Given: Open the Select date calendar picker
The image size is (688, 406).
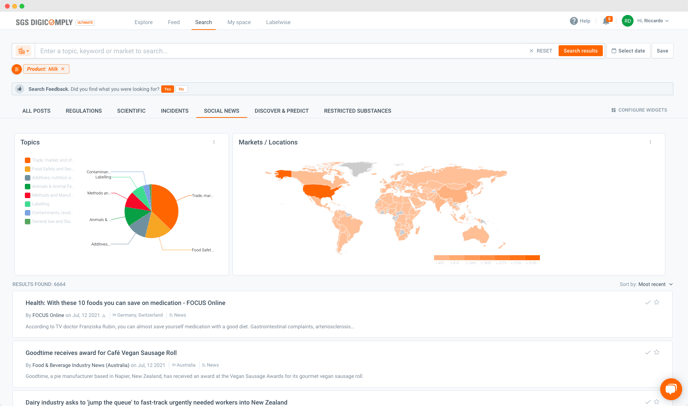Looking at the screenshot, I should coord(628,51).
